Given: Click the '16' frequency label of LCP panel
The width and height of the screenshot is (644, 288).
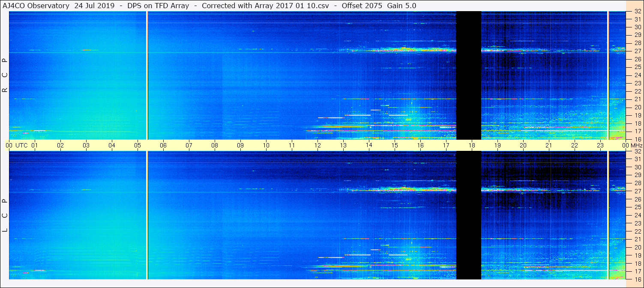Looking at the screenshot, I should tap(637, 279).
